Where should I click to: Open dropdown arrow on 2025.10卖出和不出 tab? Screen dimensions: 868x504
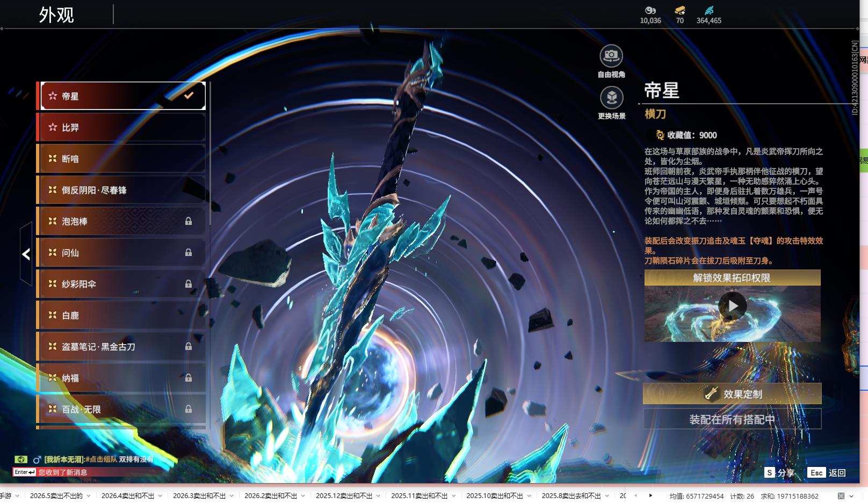(529, 496)
